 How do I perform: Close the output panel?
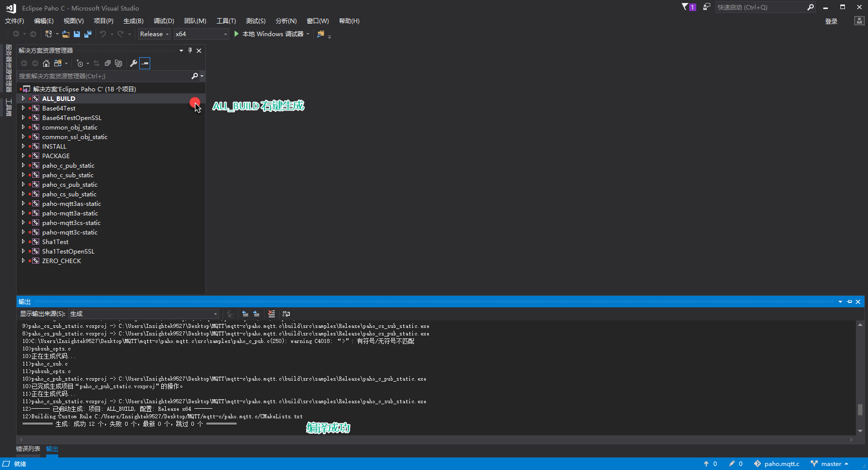tap(858, 302)
